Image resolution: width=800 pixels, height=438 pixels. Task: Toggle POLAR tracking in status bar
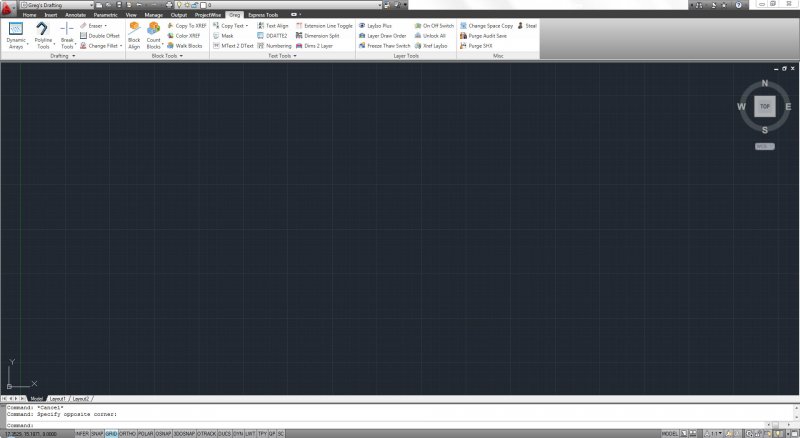[x=145, y=433]
